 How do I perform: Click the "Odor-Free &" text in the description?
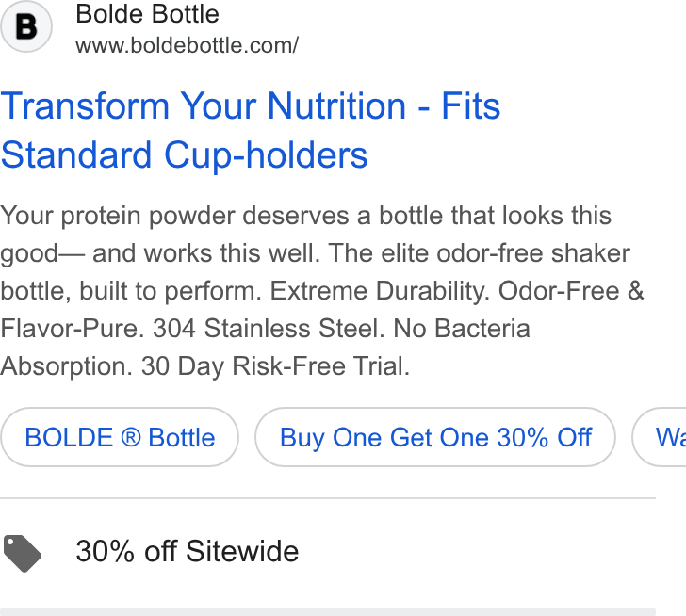click(571, 291)
